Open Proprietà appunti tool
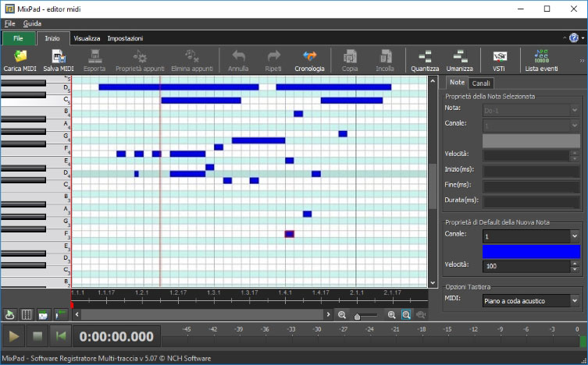 click(x=140, y=56)
